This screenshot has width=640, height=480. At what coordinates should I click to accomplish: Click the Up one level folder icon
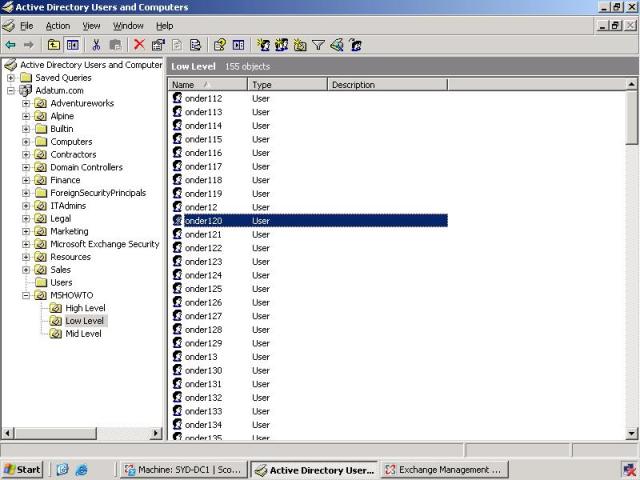[54, 45]
